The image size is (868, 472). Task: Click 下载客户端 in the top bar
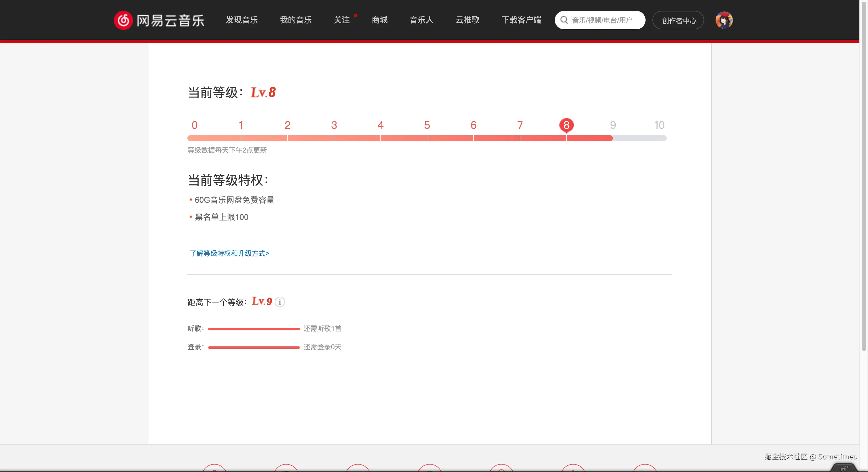coord(521,20)
